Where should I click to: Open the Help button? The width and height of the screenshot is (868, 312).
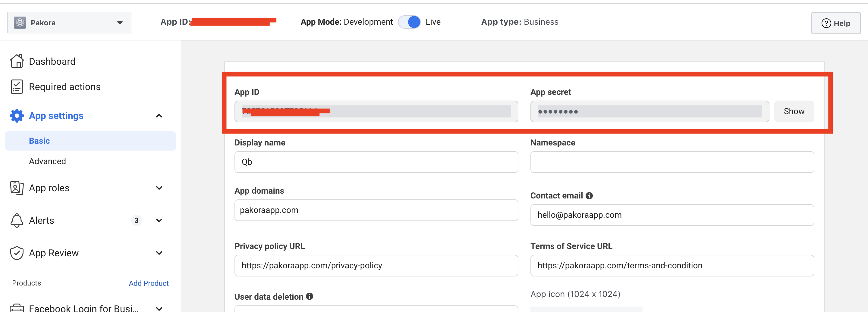click(836, 23)
